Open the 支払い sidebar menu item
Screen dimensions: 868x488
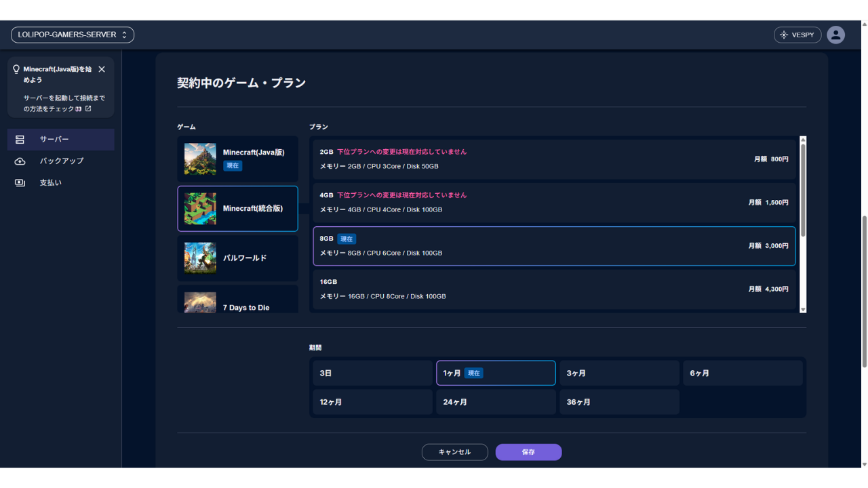[x=61, y=182]
